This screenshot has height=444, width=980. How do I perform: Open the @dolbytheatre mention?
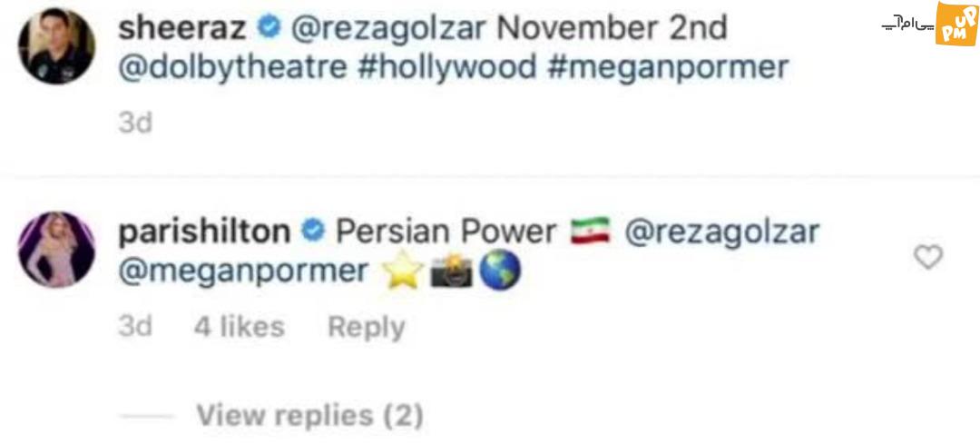[x=232, y=67]
